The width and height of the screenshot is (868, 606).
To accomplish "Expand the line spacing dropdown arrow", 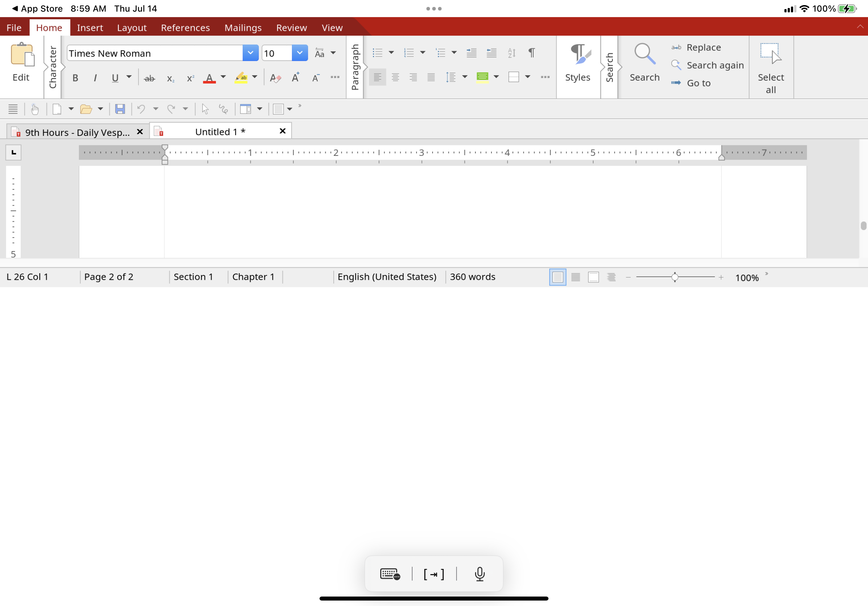I will pyautogui.click(x=465, y=77).
